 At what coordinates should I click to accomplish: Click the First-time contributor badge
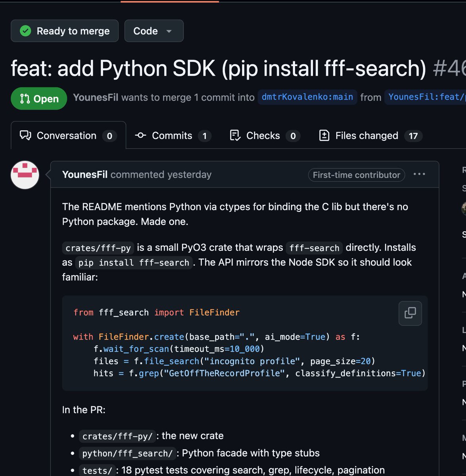(357, 175)
